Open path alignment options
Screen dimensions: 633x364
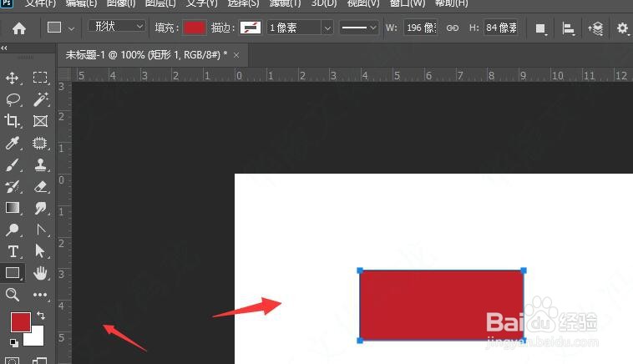coord(568,28)
